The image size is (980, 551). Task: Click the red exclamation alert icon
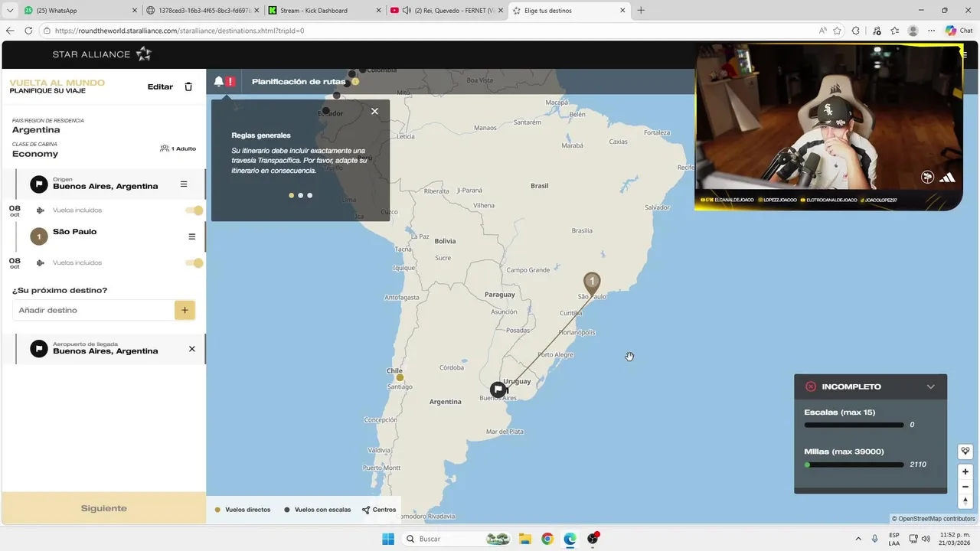230,81
